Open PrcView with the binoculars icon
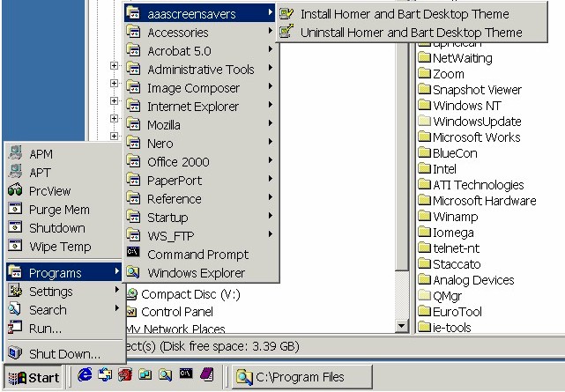Screen dimensions: 565x392 [x=63, y=191]
